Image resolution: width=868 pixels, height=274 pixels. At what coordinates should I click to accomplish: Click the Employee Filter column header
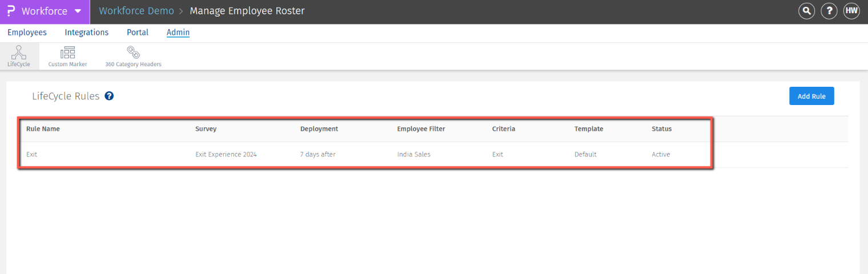click(421, 129)
